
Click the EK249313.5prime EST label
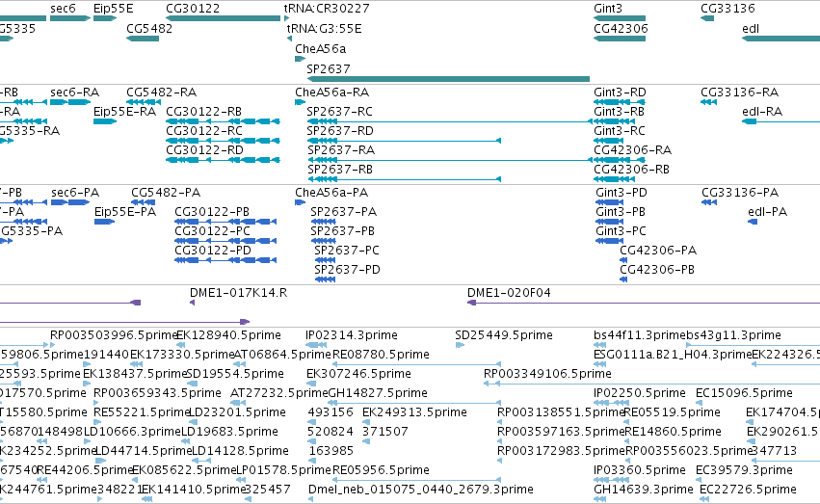pos(414,412)
